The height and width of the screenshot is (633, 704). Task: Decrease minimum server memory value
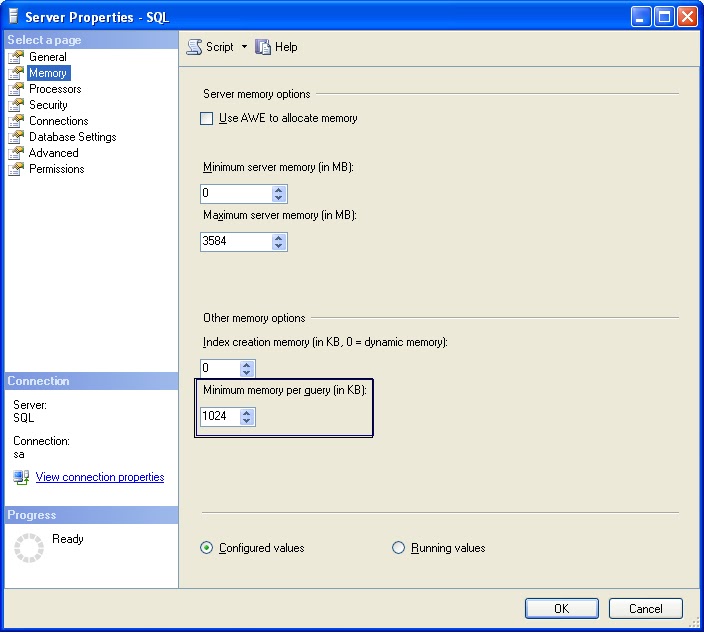tap(279, 198)
